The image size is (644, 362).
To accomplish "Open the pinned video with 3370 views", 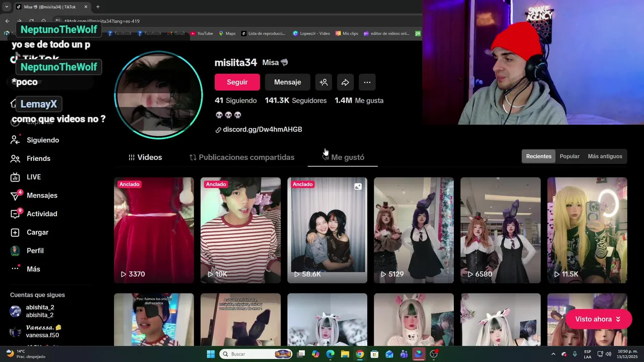I will [x=154, y=230].
